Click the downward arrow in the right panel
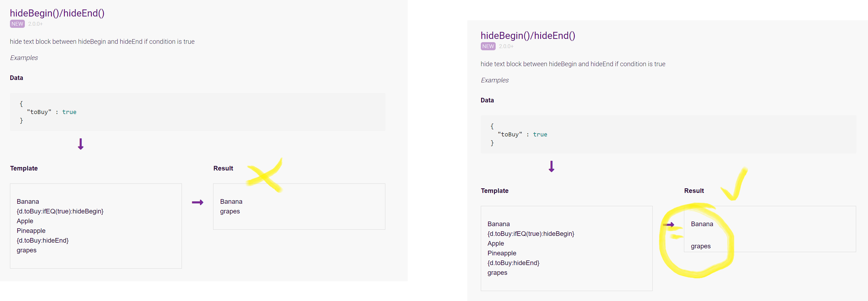This screenshot has height=301, width=868. coord(551,166)
